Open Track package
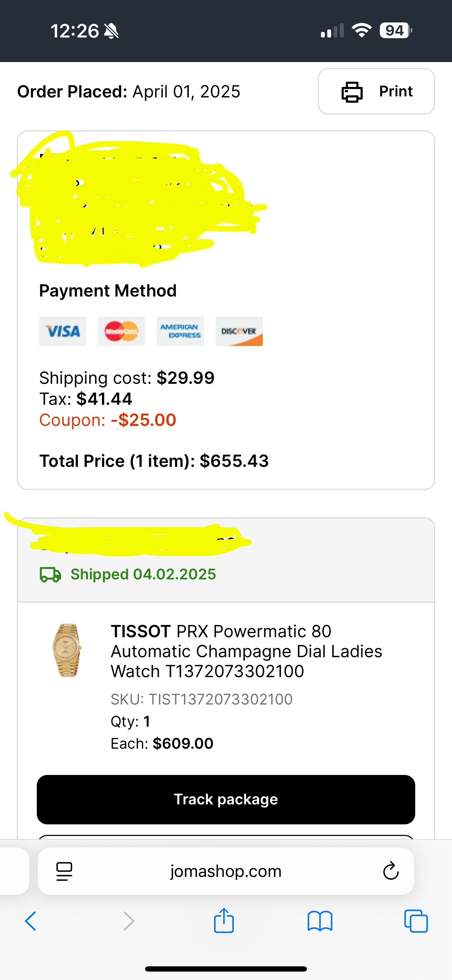Viewport: 452px width, 980px height. click(x=226, y=799)
